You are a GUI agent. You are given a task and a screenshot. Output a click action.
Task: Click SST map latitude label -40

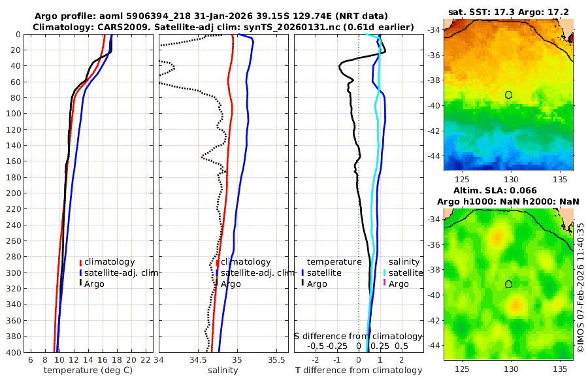pyautogui.click(x=434, y=105)
